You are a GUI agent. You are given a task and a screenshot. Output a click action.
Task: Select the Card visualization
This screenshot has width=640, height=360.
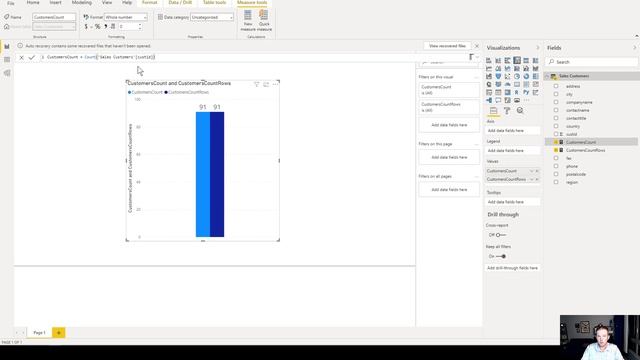pos(517,84)
